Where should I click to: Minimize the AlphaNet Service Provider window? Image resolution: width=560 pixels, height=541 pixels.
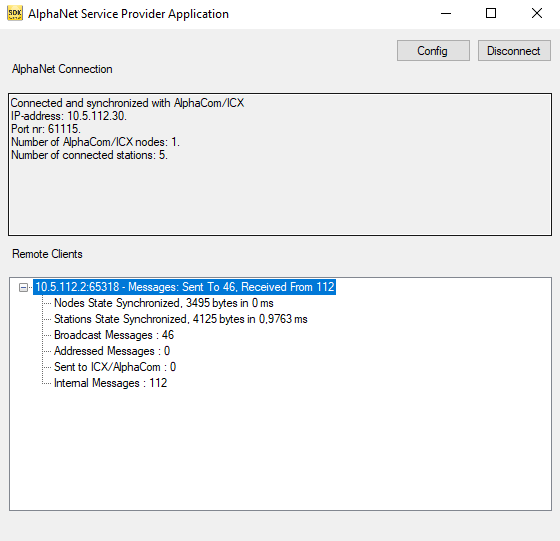446,14
